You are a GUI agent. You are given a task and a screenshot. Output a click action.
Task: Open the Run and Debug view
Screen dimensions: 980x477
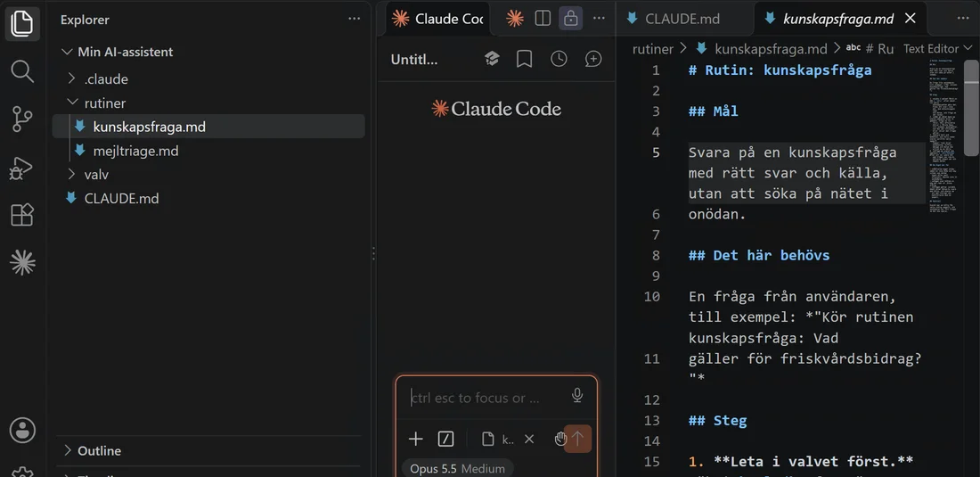pyautogui.click(x=22, y=168)
